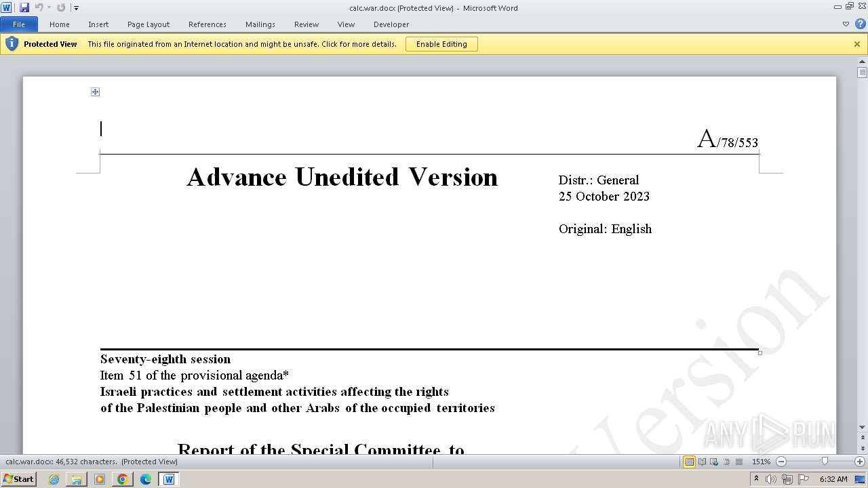Click 'Item 51 of the provisional agenda*'
The width and height of the screenshot is (868, 488).
(195, 375)
